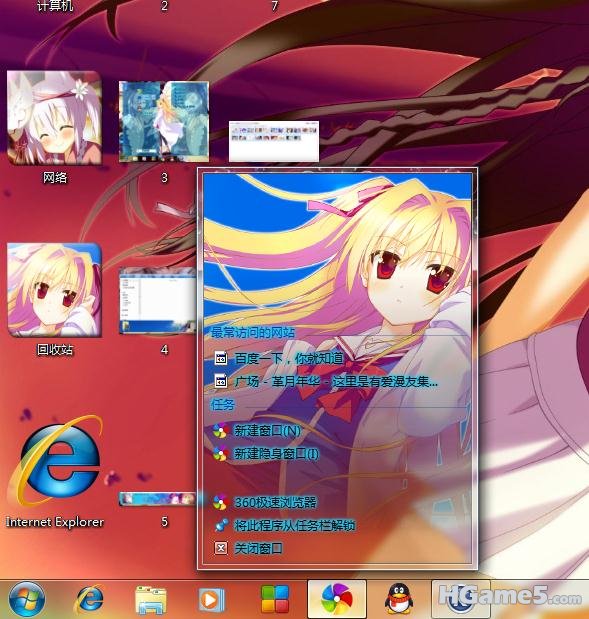Screen dimensions: 589x619
Task: Launch Internet Explorer from the taskbar
Action: [90, 600]
